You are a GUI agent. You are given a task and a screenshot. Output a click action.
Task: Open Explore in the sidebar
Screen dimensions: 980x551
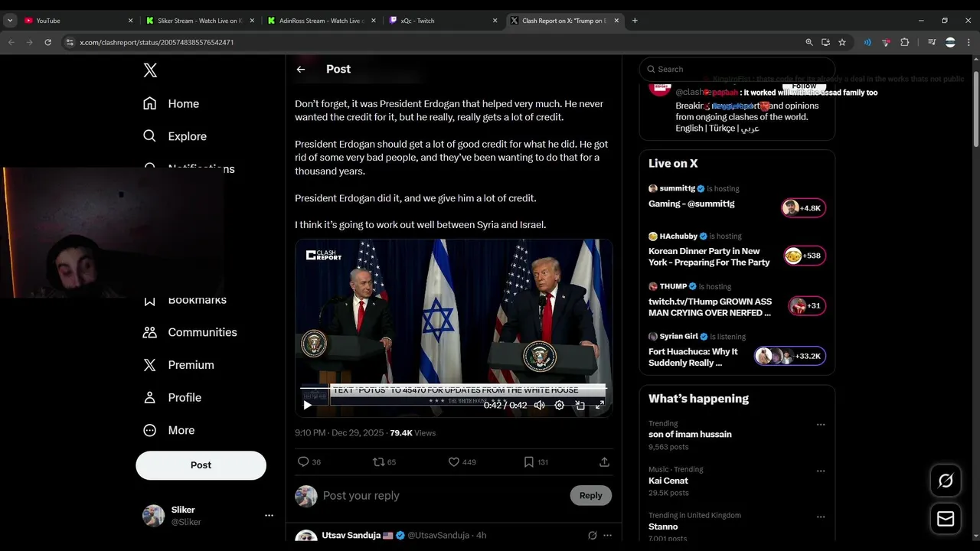[x=175, y=136]
